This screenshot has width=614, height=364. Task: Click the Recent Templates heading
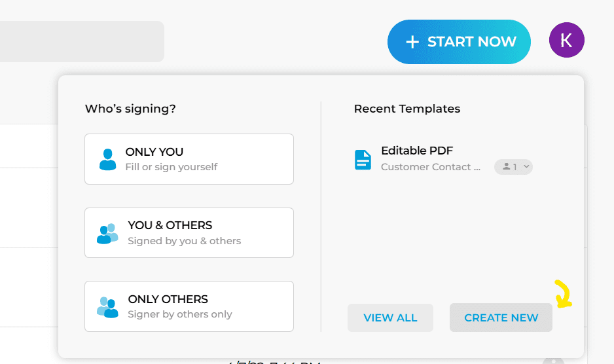click(407, 109)
